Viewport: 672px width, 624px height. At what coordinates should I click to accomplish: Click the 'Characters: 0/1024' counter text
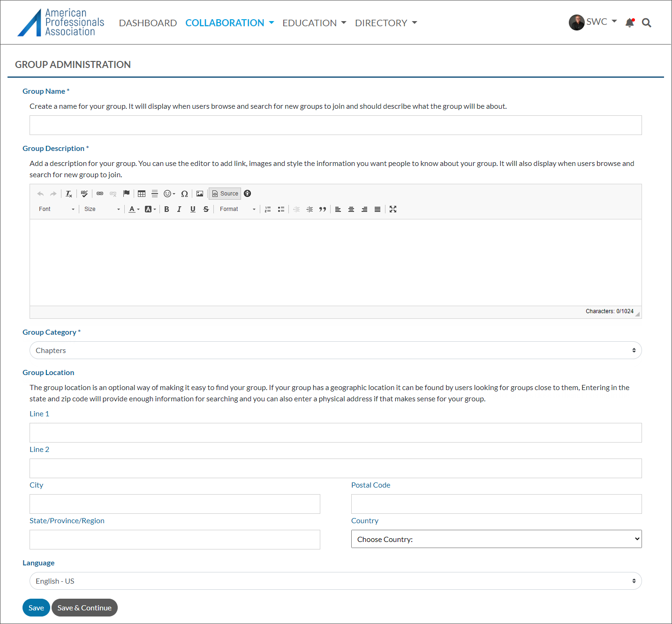point(610,311)
